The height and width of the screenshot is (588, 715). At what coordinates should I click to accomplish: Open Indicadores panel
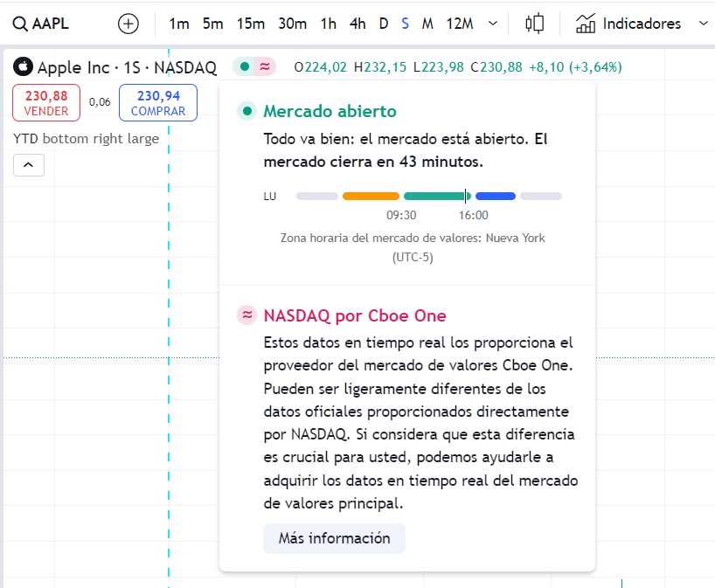point(628,24)
